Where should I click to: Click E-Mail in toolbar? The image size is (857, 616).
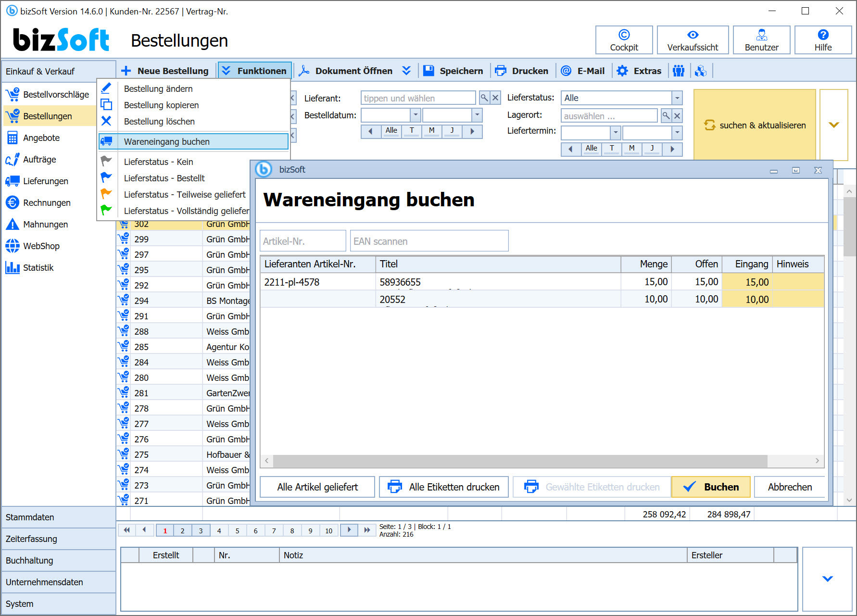point(583,71)
